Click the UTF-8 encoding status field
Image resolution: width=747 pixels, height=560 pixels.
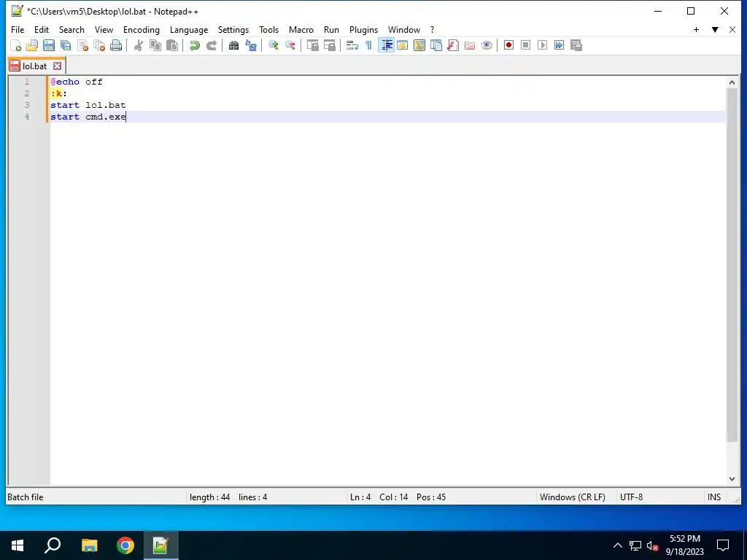pos(631,497)
